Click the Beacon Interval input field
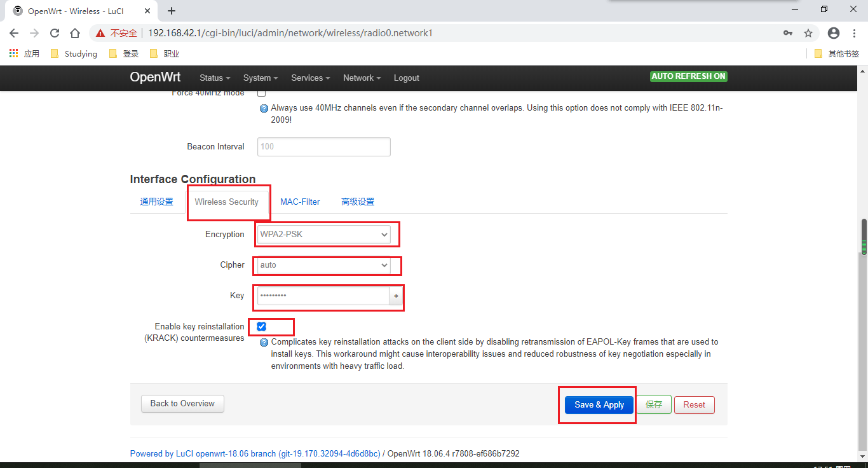This screenshot has height=468, width=868. pyautogui.click(x=324, y=147)
